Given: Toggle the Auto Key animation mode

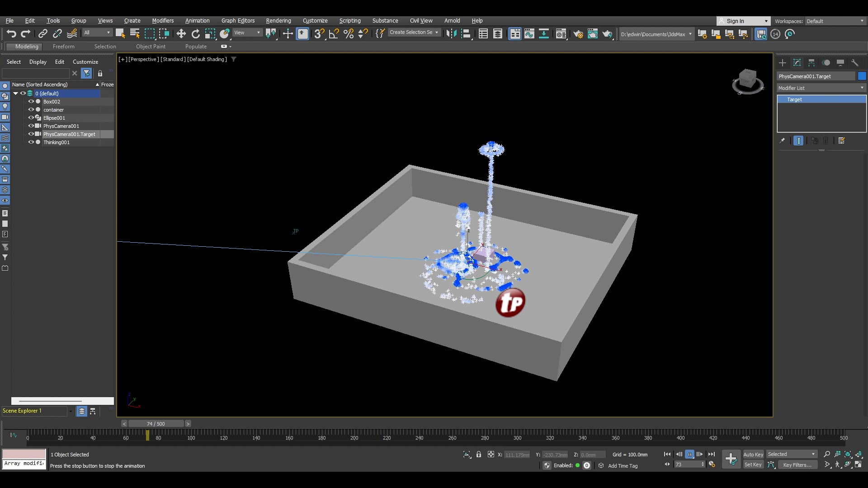Looking at the screenshot, I should (753, 455).
